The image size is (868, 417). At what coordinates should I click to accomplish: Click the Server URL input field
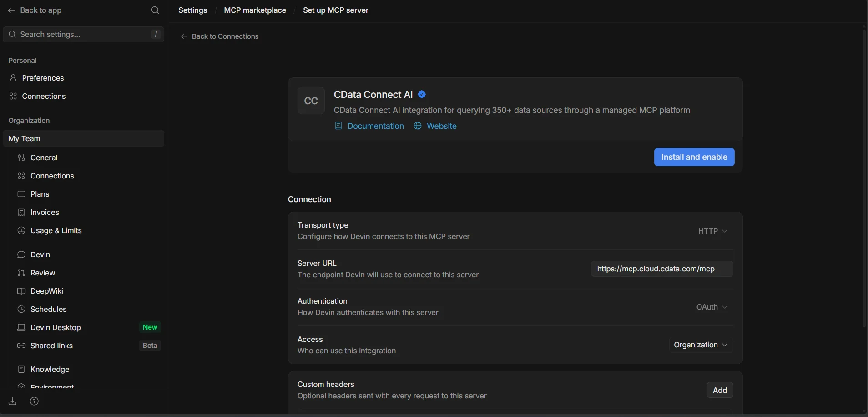(x=662, y=269)
